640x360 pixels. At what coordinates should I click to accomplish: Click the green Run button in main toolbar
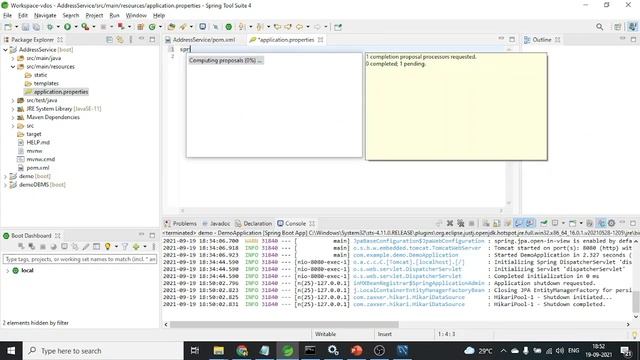tap(67, 27)
